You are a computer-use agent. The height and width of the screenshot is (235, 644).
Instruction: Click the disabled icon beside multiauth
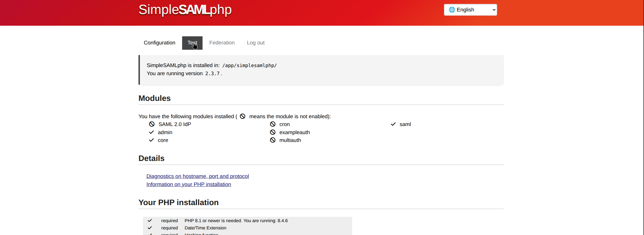pyautogui.click(x=272, y=140)
